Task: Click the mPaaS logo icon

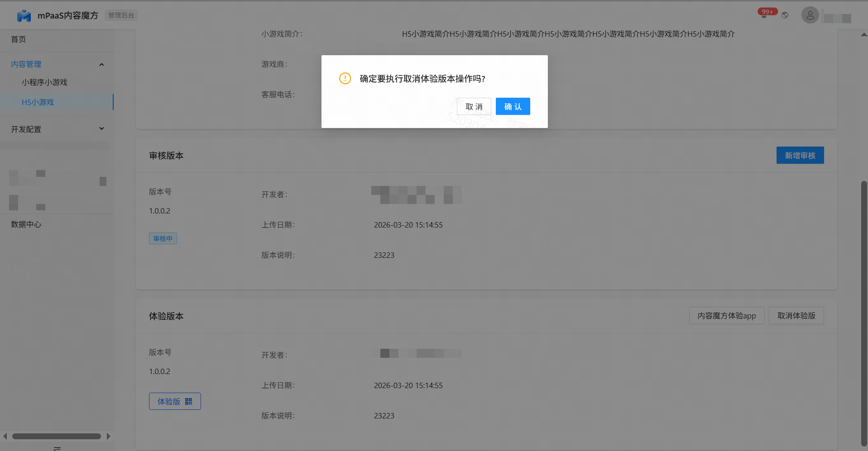Action: tap(24, 15)
